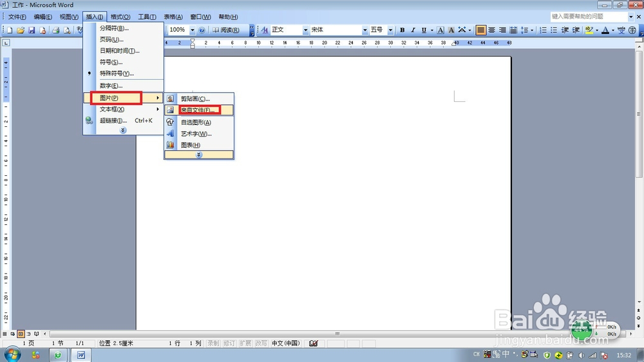Open the 宋体 font dropdown
This screenshot has width=644, height=362.
pos(365,30)
